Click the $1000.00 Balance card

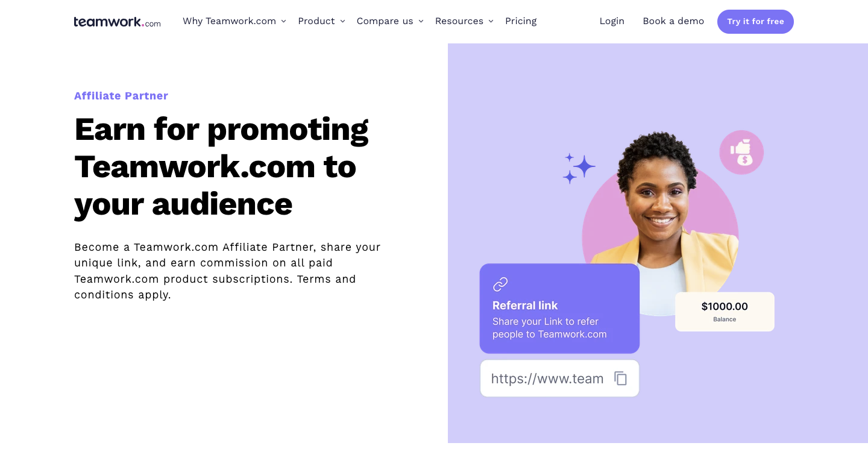pyautogui.click(x=725, y=312)
